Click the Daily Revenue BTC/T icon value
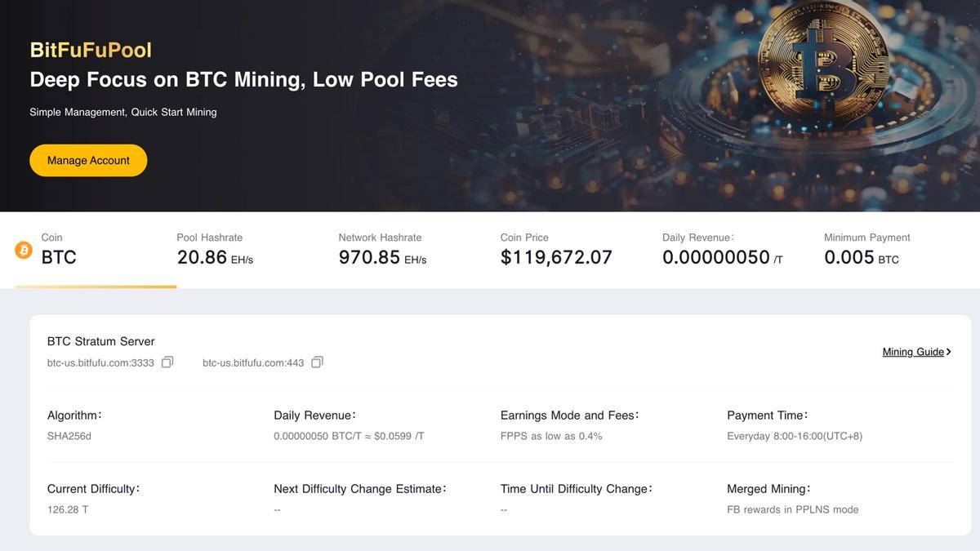 point(349,435)
